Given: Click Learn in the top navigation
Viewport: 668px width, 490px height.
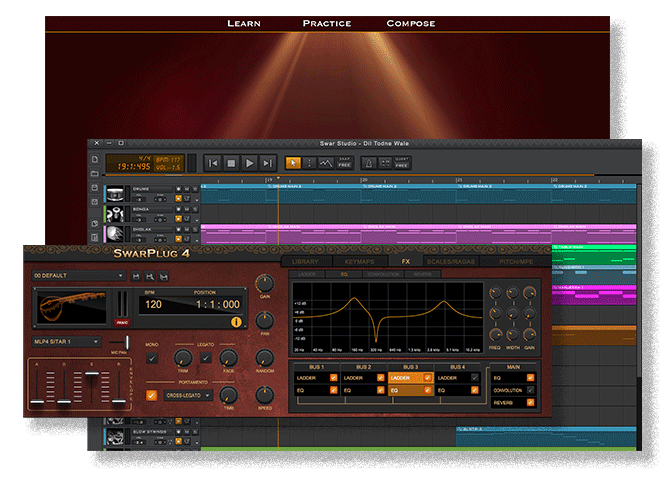Looking at the screenshot, I should point(244,23).
